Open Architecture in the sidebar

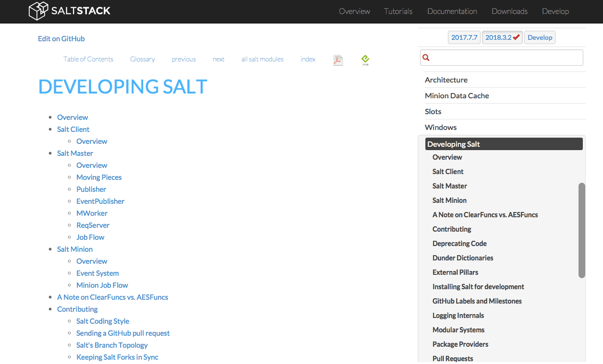[446, 80]
